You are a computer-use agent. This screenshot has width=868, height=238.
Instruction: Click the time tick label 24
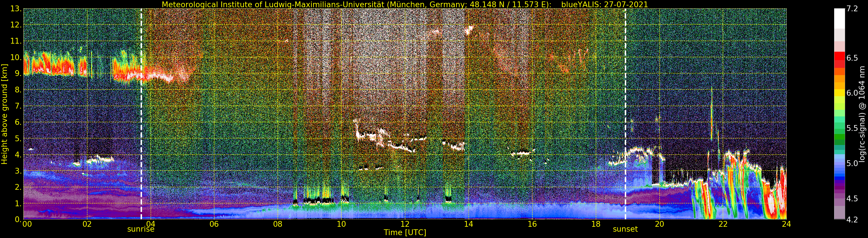(x=786, y=224)
